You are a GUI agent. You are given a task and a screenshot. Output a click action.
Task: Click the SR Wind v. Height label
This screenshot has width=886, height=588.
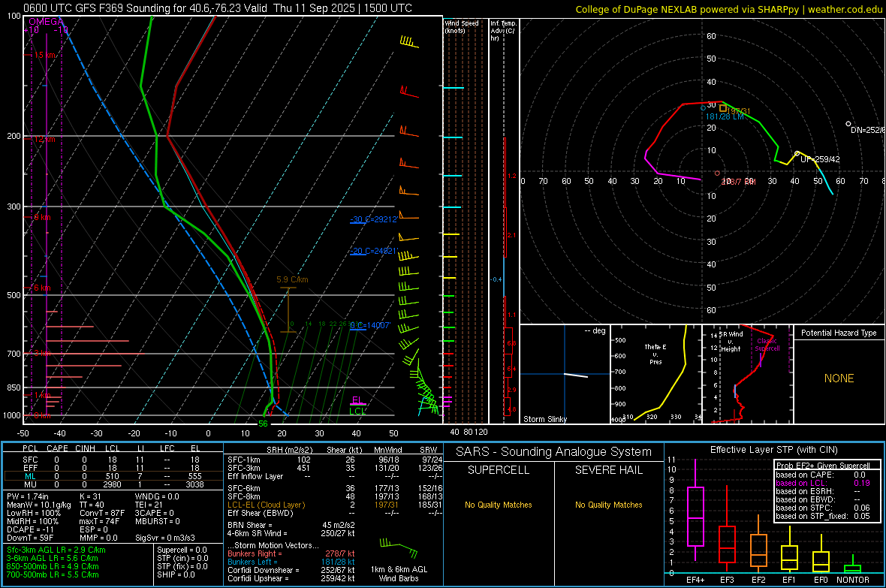click(x=731, y=342)
